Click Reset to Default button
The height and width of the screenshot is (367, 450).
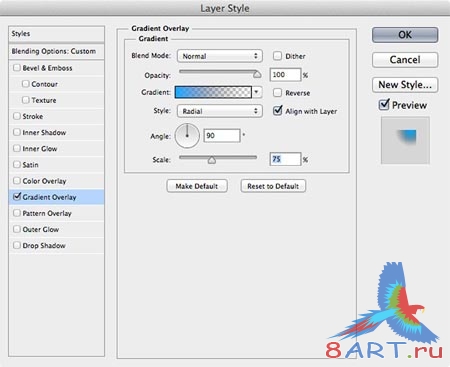click(x=273, y=186)
